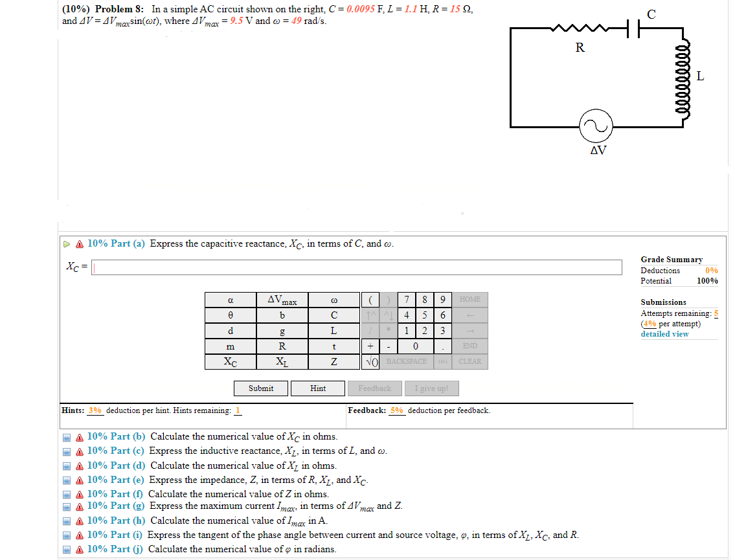
Task: Click the HOME key
Action: coord(469,300)
